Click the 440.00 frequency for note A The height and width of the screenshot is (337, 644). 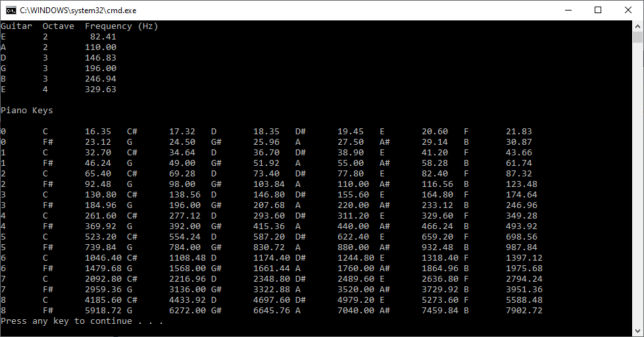click(x=351, y=226)
